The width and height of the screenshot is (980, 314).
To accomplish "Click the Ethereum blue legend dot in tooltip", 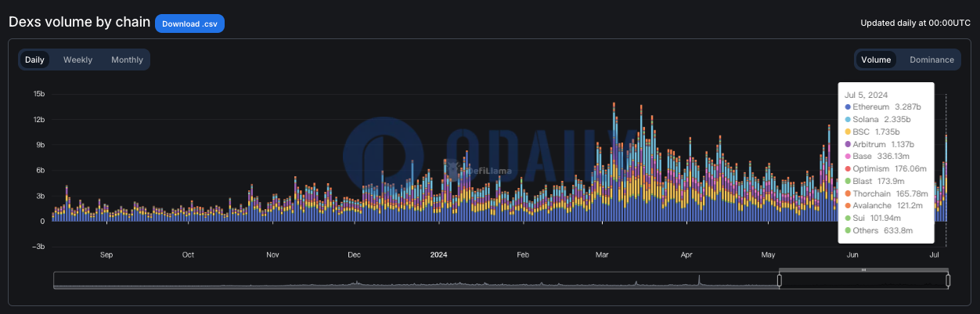I will coord(848,106).
